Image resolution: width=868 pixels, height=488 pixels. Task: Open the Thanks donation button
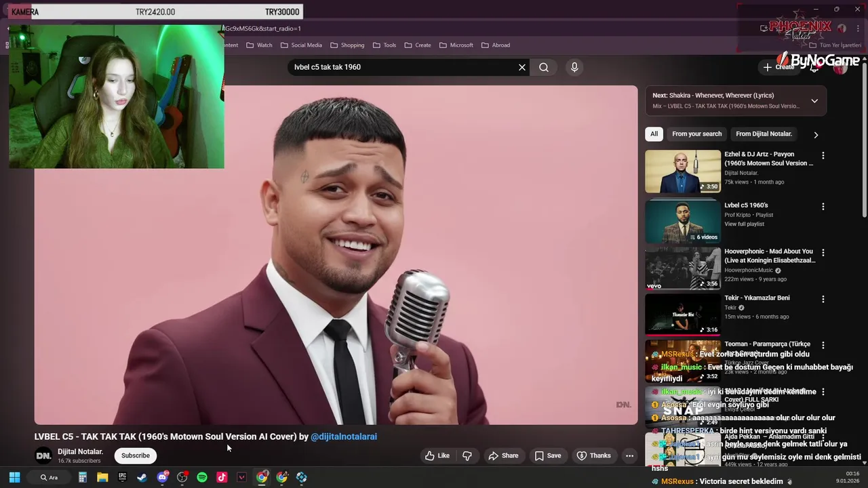(593, 455)
